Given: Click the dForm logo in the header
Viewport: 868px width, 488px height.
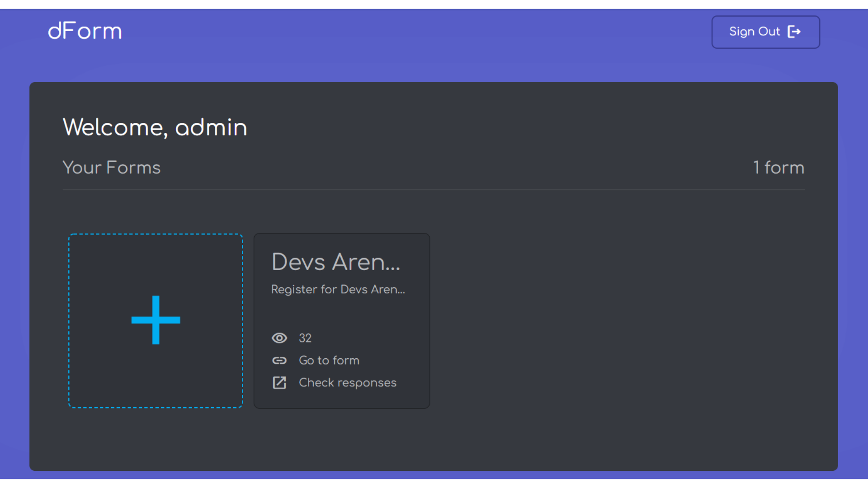Looking at the screenshot, I should [x=85, y=31].
